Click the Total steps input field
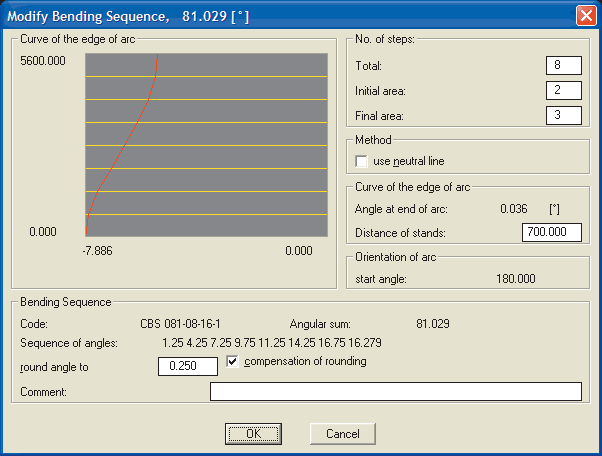Viewport: 602px width, 456px height. [564, 66]
